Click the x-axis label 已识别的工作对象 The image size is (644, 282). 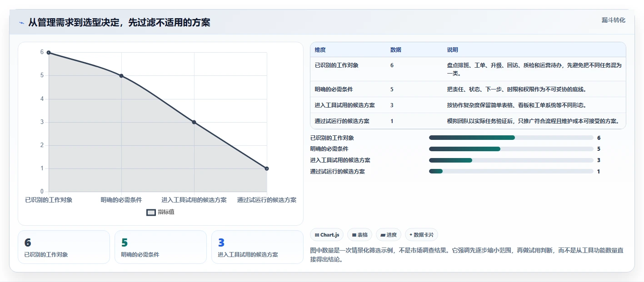49,200
